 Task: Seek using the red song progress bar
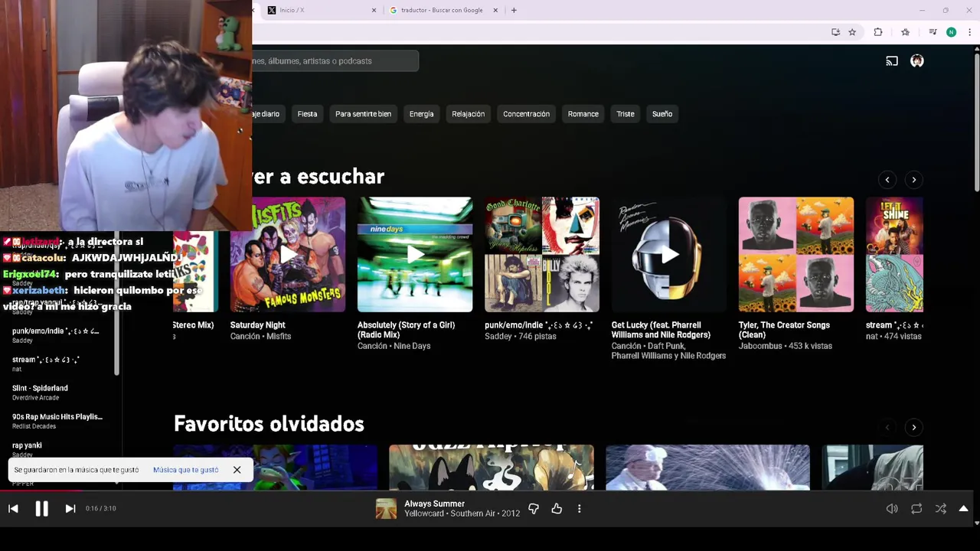pyautogui.click(x=41, y=491)
